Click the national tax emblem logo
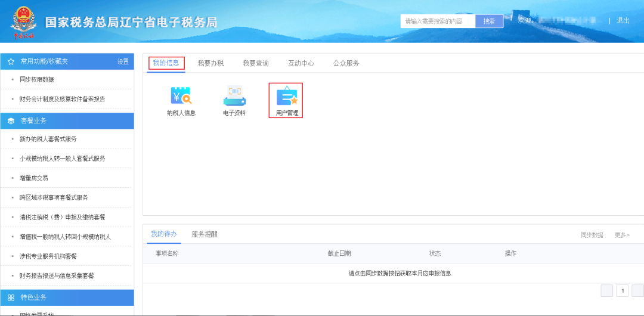This screenshot has height=316, width=644. 23,22
